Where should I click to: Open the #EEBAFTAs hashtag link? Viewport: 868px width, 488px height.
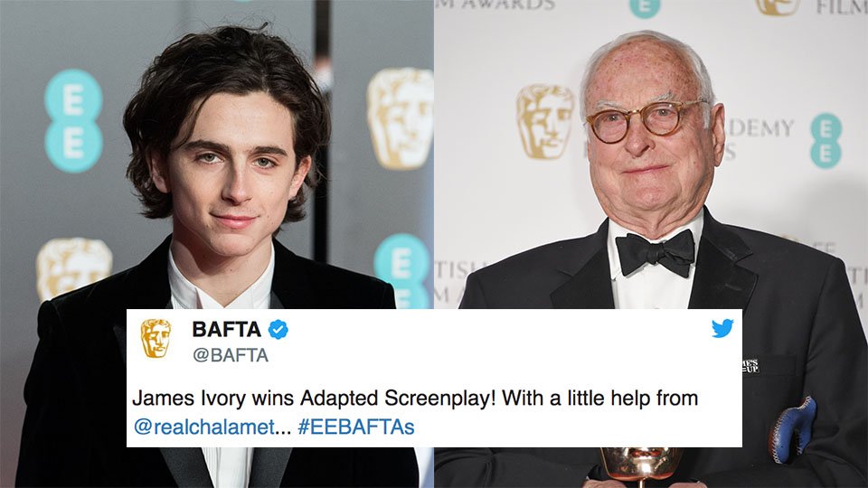pos(356,427)
